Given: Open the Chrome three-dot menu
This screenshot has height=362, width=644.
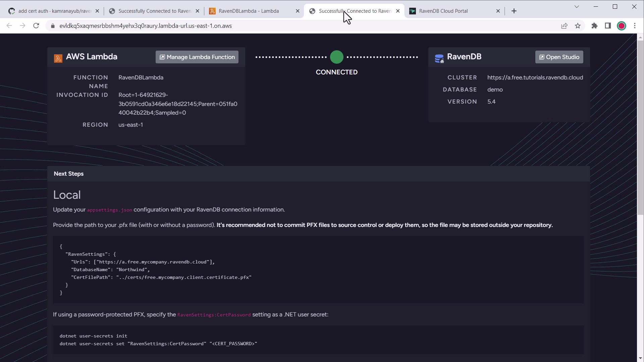Looking at the screenshot, I should pos(635,26).
